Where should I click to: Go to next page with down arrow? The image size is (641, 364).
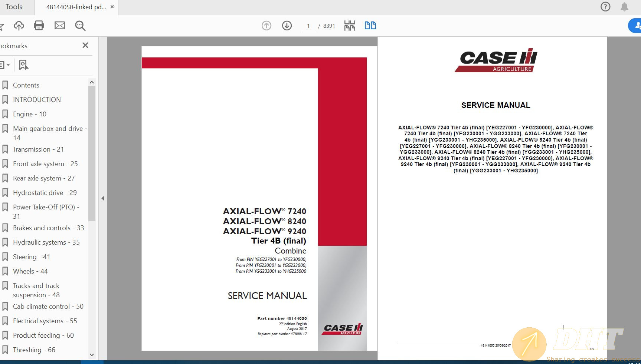[287, 26]
